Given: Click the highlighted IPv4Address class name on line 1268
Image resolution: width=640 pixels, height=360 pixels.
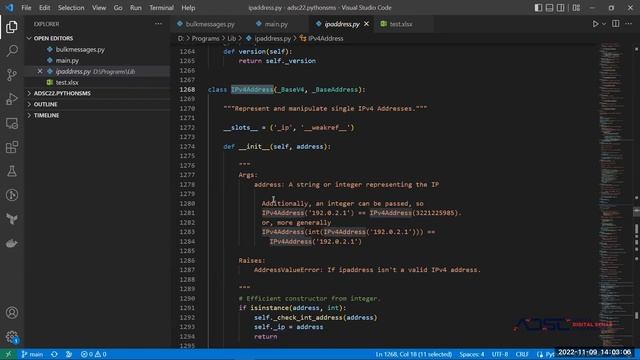Looking at the screenshot, I should tap(252, 89).
